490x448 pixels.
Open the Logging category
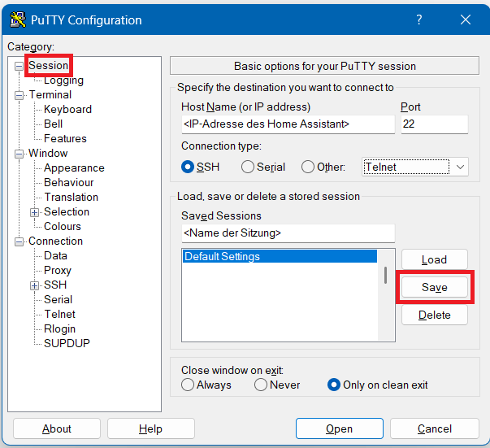[63, 80]
